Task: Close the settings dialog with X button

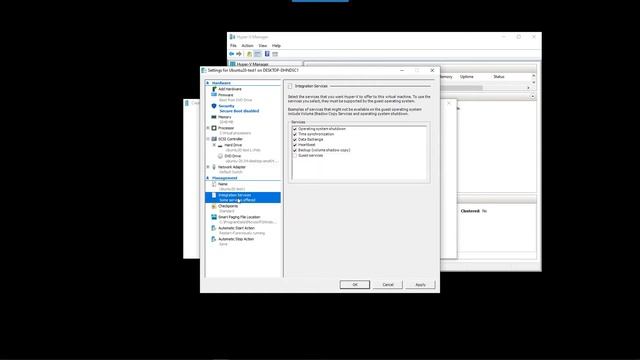Action: click(x=432, y=70)
